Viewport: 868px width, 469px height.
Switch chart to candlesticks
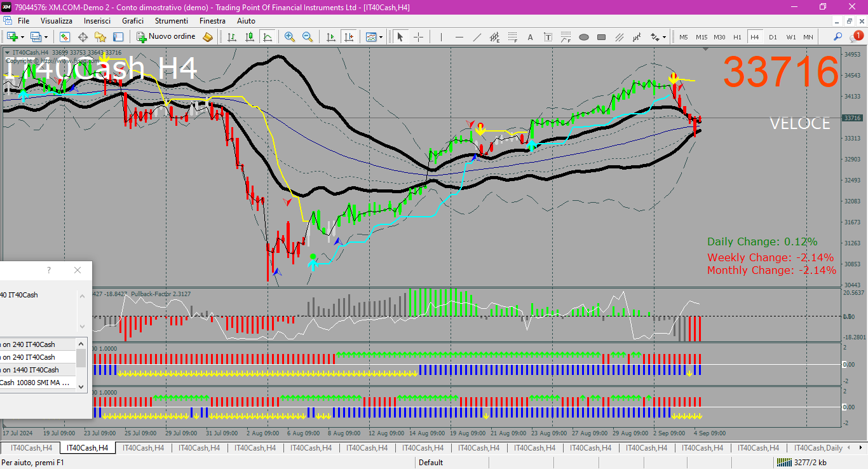tap(250, 37)
